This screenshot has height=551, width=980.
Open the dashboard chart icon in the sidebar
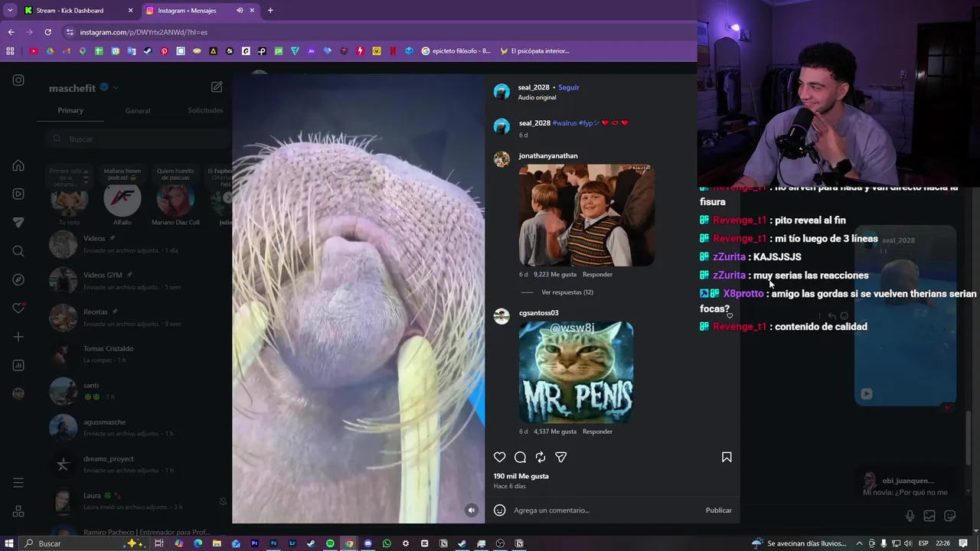tap(18, 366)
